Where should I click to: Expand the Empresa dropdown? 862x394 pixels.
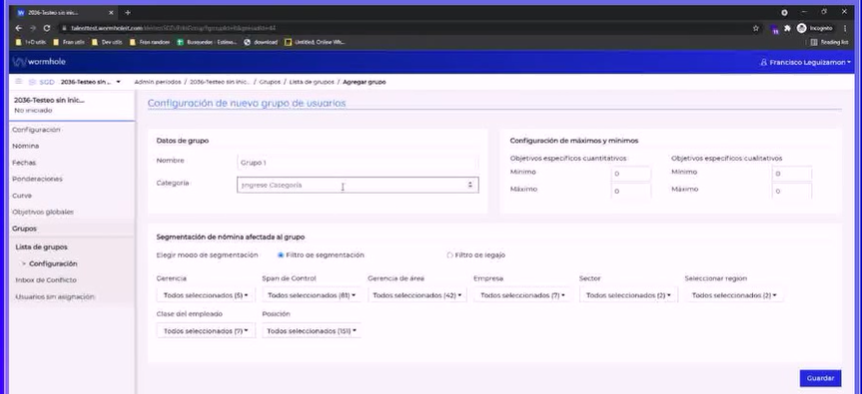pos(522,296)
